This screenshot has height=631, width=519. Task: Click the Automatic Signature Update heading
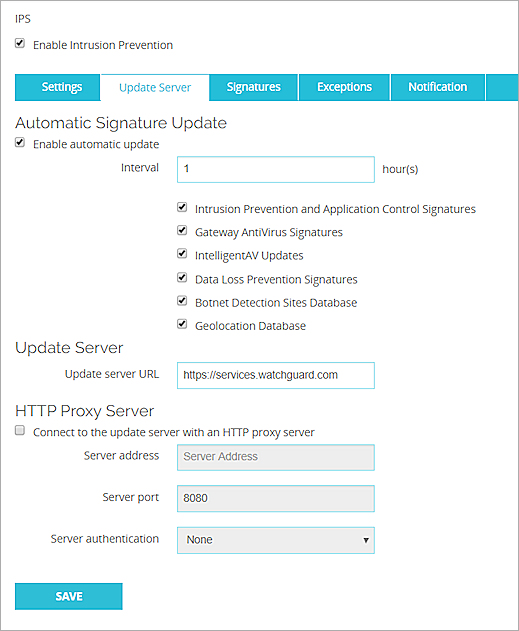click(121, 123)
